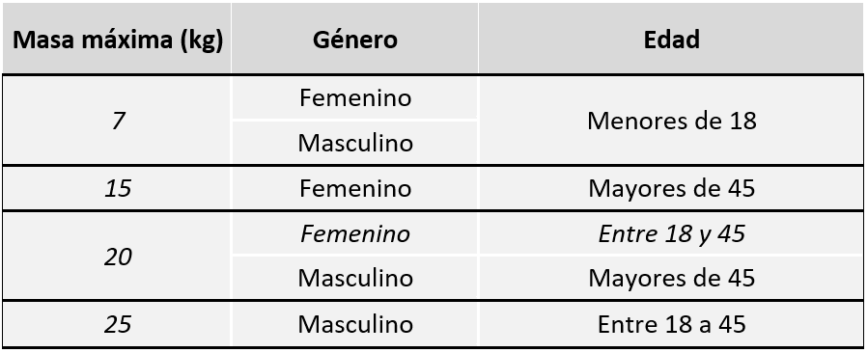Click Masculino in the 25 kg row
This screenshot has width=868, height=353.
point(355,324)
